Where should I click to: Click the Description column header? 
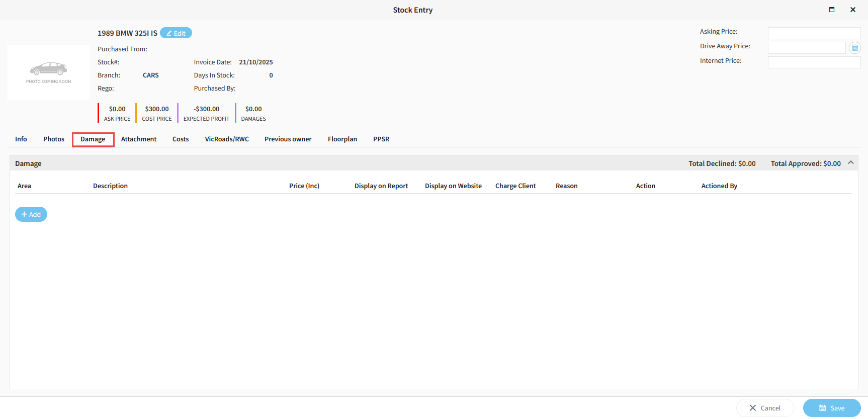(110, 186)
